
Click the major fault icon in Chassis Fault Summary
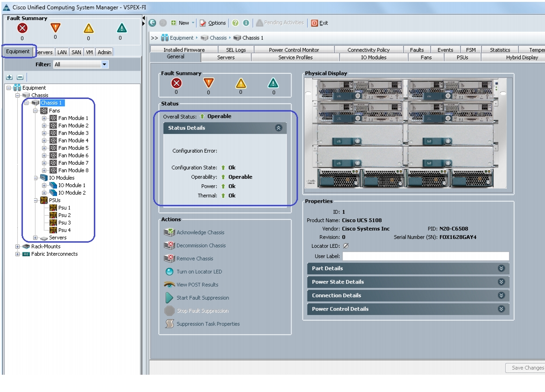209,83
